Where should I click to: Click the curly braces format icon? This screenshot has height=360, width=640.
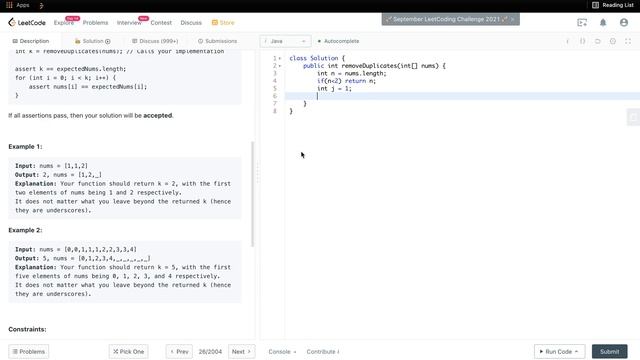[582, 41]
